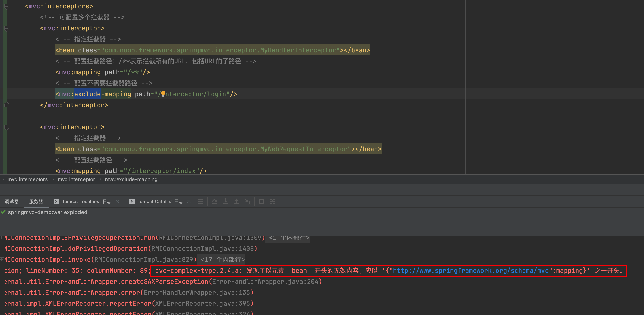Close the Tomcat Catalina 日志 tab
The width and height of the screenshot is (644, 315).
189,201
